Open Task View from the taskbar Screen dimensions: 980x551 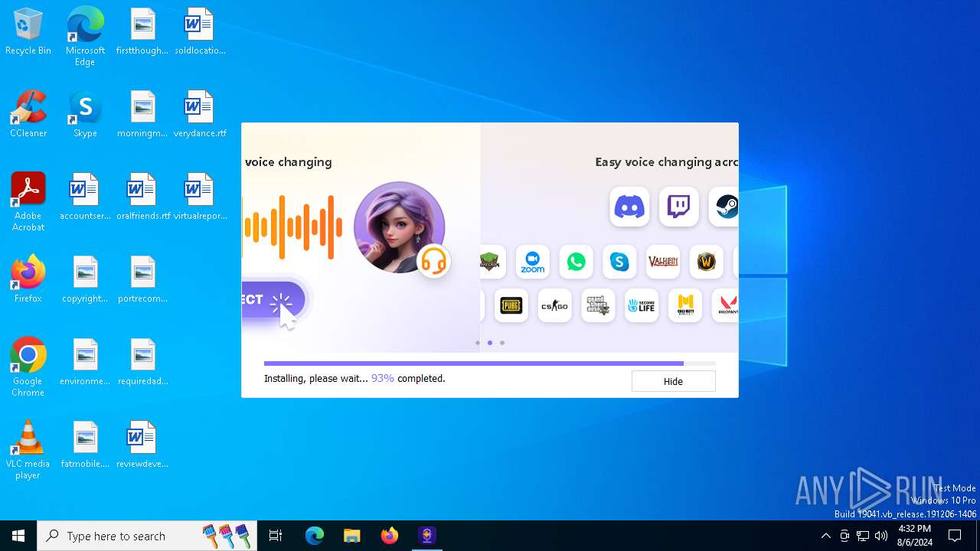[x=276, y=536]
